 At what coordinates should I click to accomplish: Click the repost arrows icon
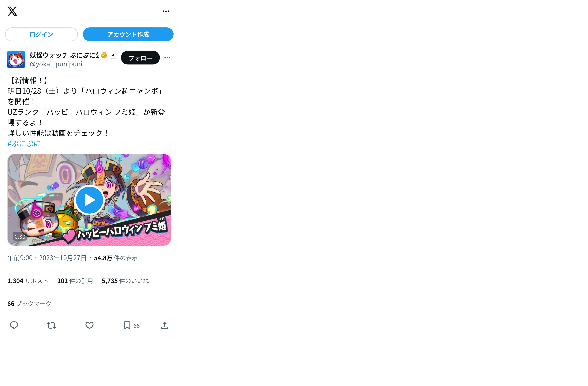pyautogui.click(x=52, y=325)
